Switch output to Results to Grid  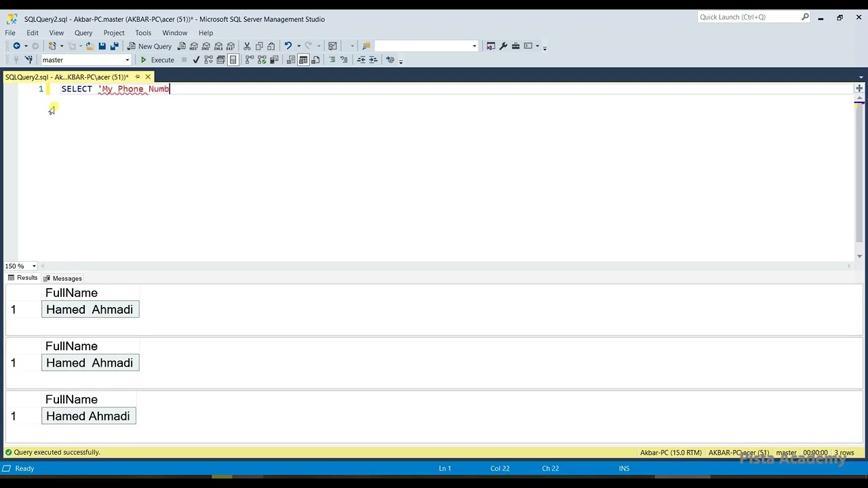click(303, 60)
